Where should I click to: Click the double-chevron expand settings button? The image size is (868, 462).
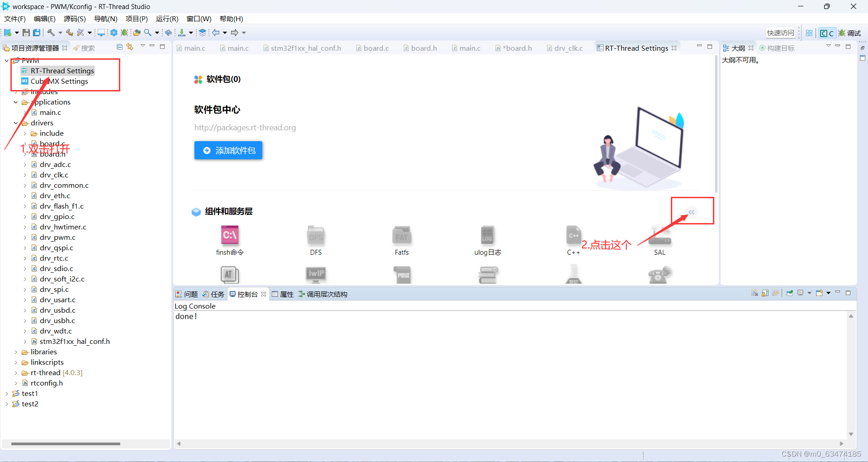click(692, 212)
